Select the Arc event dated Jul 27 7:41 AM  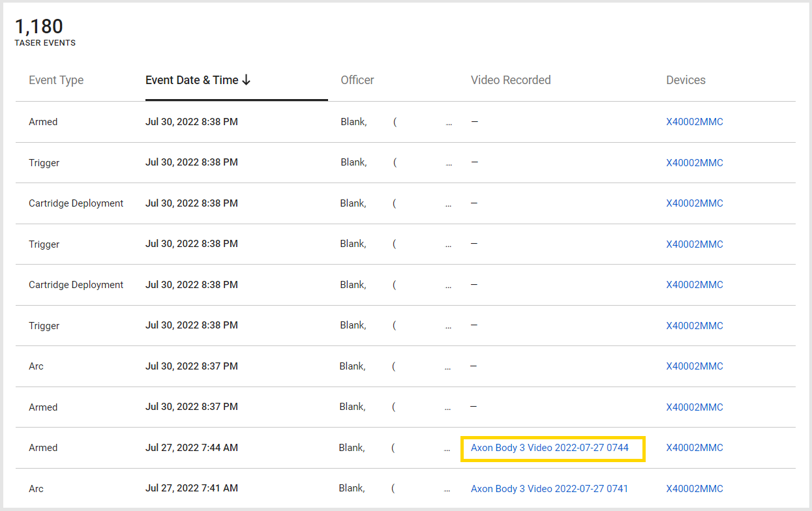point(37,489)
